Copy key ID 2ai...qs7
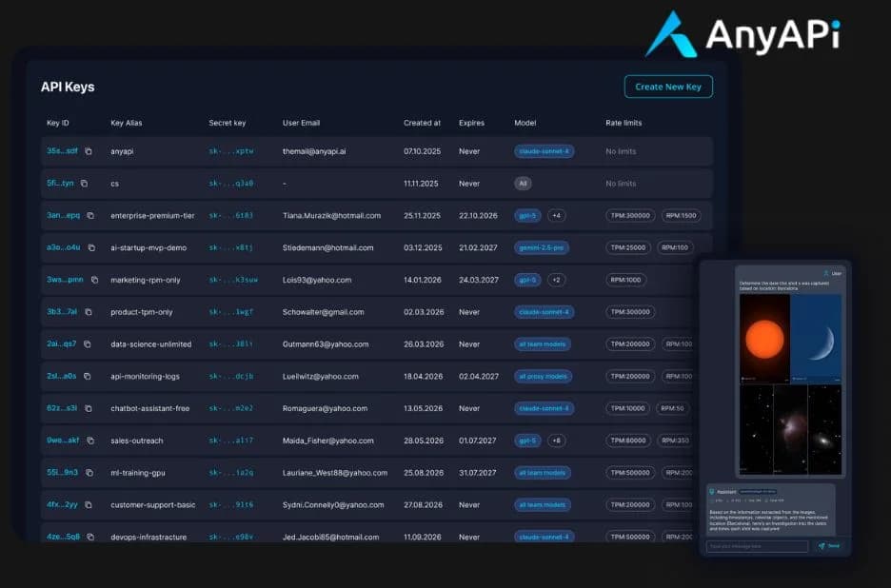Viewport: 891px width, 588px height. point(88,344)
